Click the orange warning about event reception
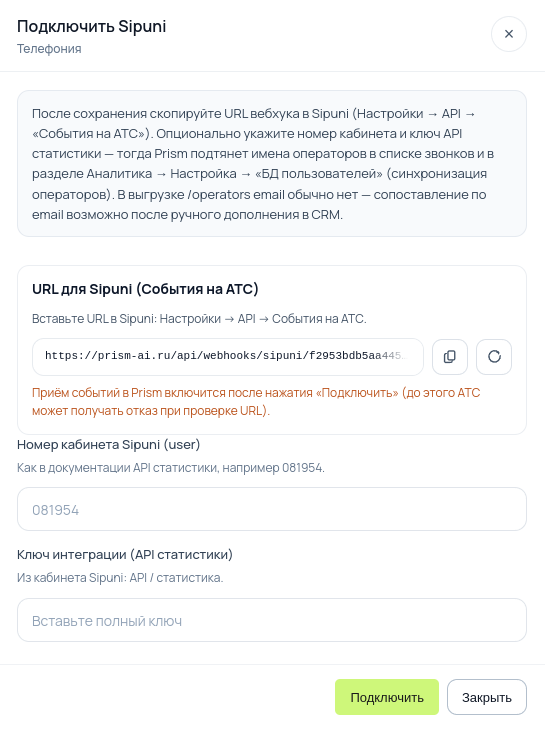Image resolution: width=545 pixels, height=729 pixels. [x=256, y=402]
